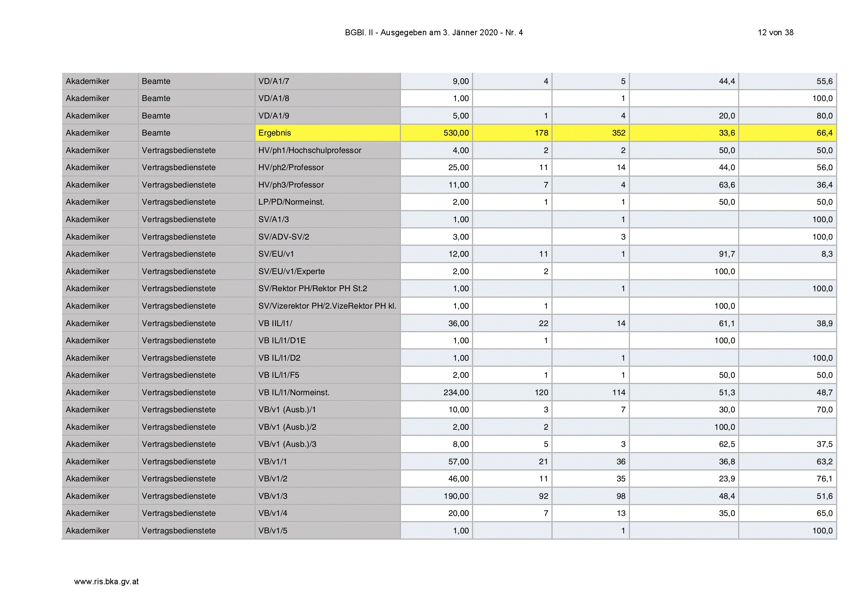Screen dimensions: 868x614
Task: Click the www.ris.bka.gv.at footer link
Action: [x=106, y=581]
